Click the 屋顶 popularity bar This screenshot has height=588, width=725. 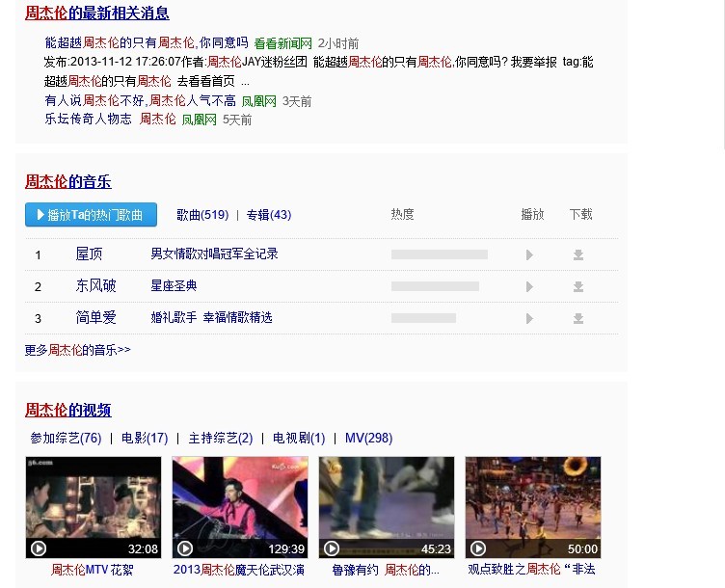pos(440,254)
